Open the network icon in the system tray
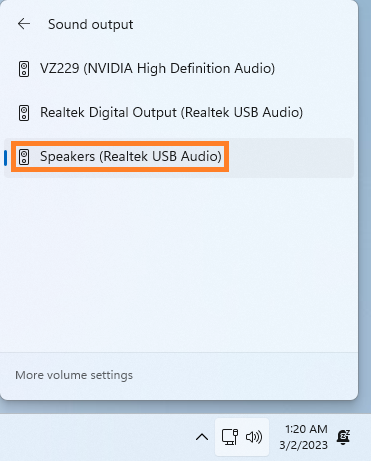The width and height of the screenshot is (371, 461). click(x=230, y=437)
